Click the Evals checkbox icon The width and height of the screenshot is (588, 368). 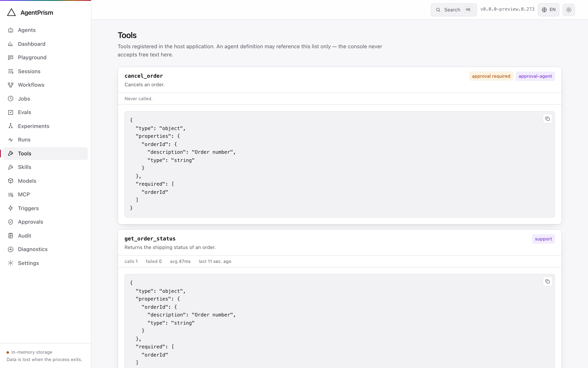(x=10, y=112)
